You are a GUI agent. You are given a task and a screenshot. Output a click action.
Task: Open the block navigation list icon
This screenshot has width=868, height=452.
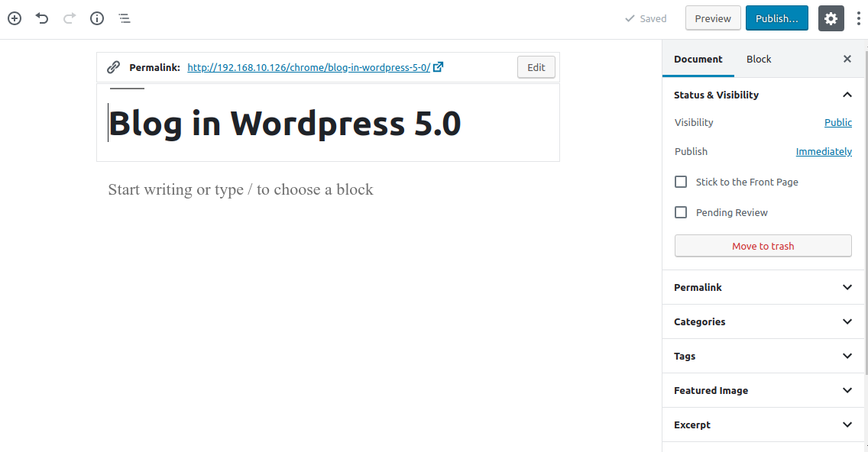tap(125, 18)
